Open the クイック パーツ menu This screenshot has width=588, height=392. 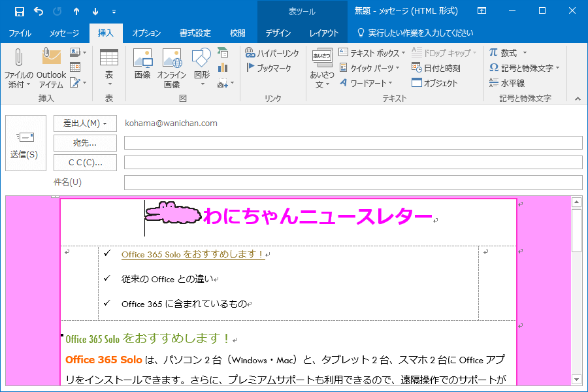(x=369, y=68)
